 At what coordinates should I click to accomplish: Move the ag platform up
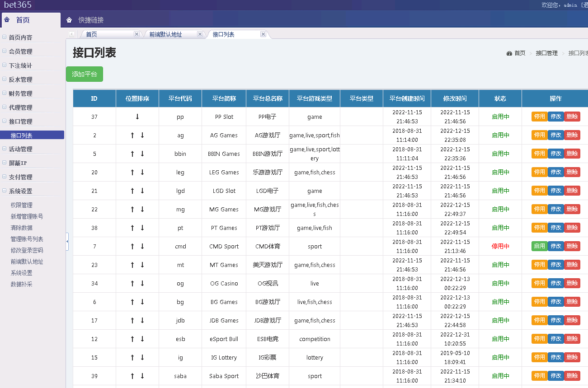tap(132, 135)
